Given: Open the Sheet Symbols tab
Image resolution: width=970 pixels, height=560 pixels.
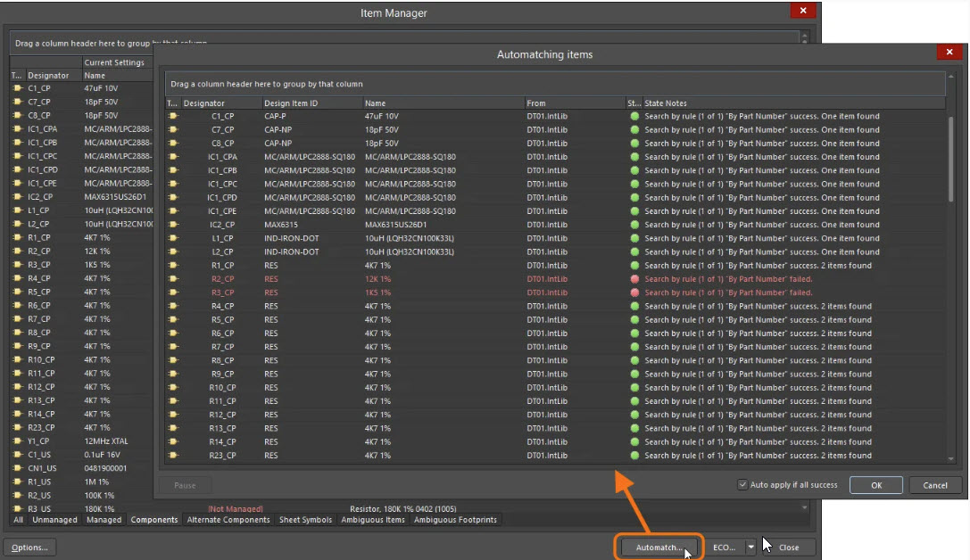Looking at the screenshot, I should tap(305, 520).
